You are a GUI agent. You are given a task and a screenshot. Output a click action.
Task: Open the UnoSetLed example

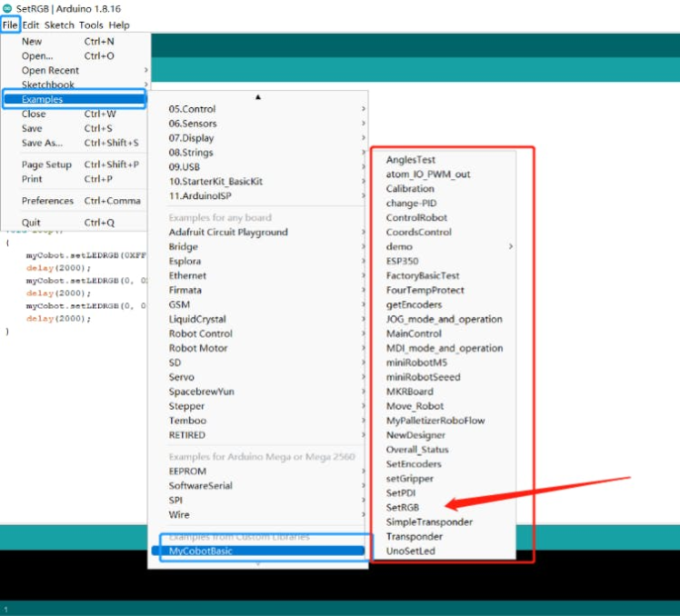click(x=444, y=551)
